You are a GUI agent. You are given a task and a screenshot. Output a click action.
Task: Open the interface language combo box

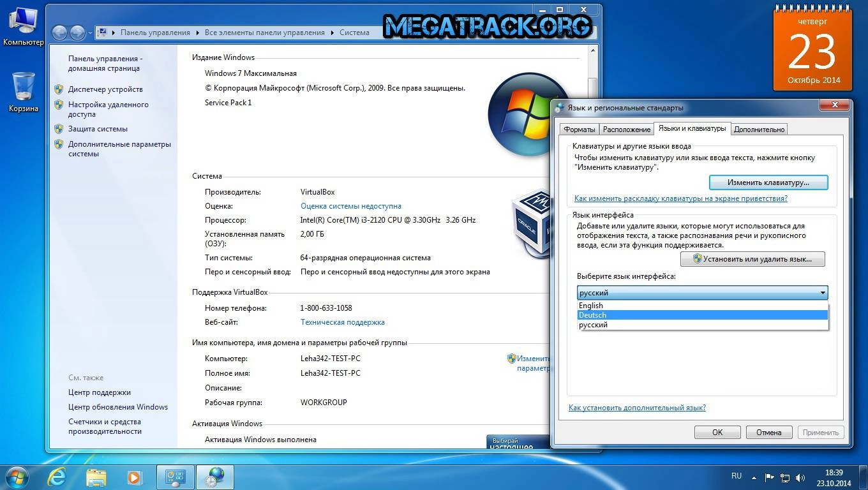[x=702, y=293]
